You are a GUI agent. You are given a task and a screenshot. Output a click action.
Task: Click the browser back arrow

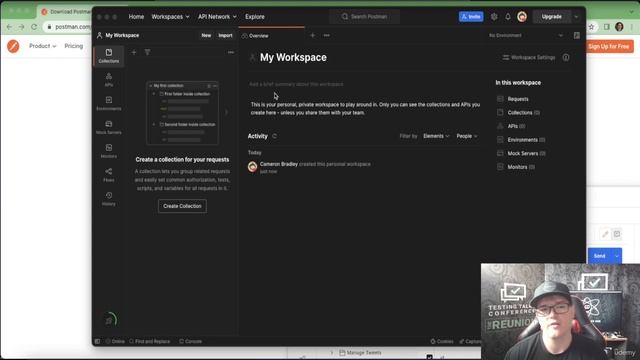pyautogui.click(x=9, y=27)
